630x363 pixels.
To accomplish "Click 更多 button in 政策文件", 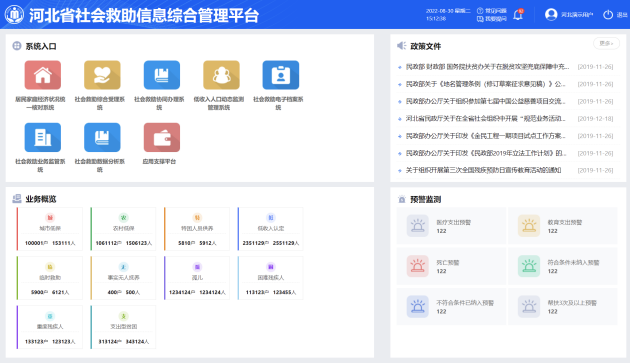I will coord(606,43).
